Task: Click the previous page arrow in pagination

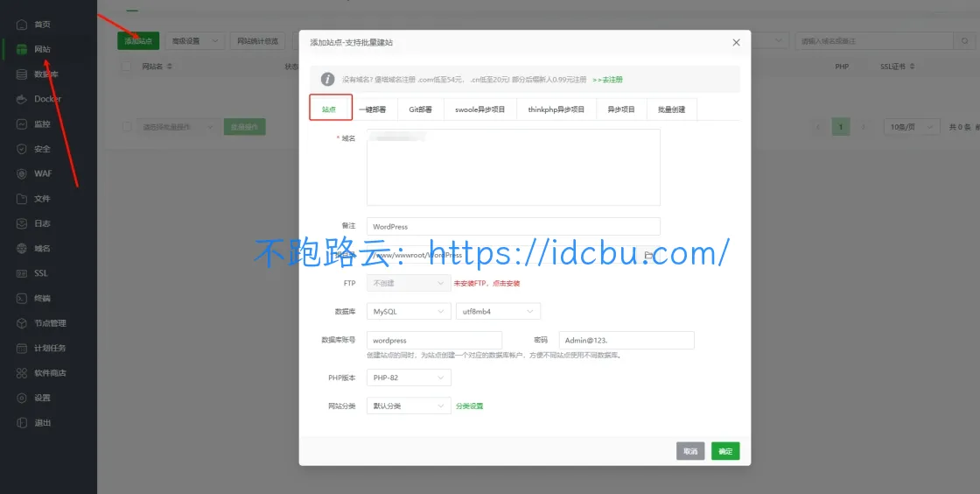Action: tap(818, 127)
